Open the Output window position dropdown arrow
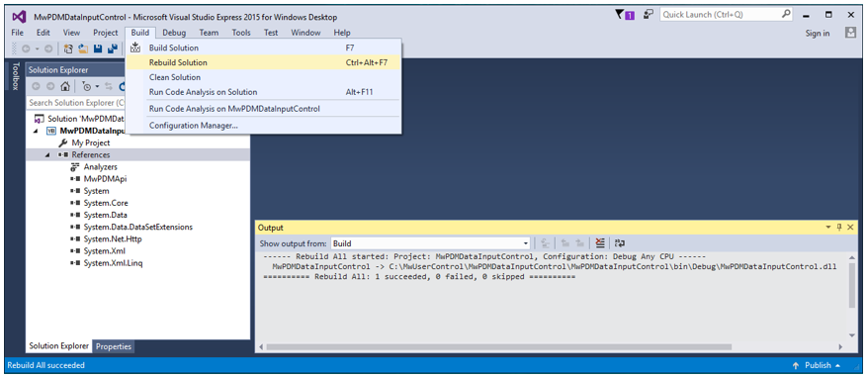This screenshot has width=868, height=377. [828, 228]
